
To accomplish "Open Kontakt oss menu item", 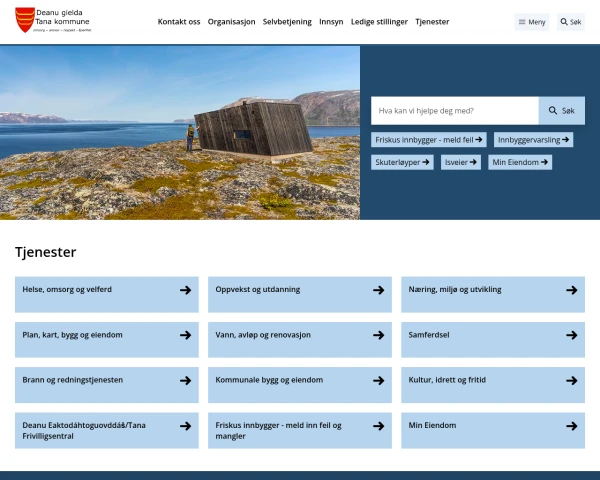I will [x=179, y=21].
